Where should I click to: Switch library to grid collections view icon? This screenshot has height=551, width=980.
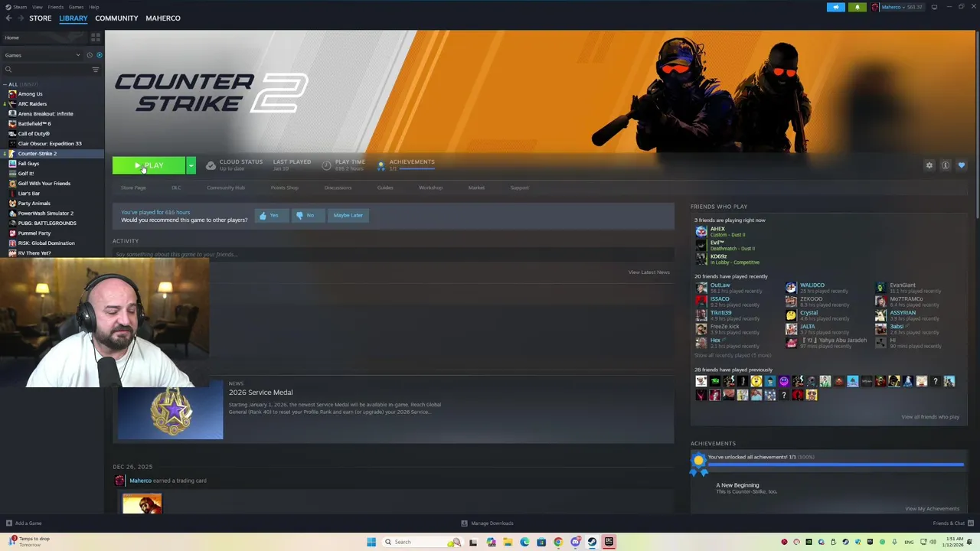tap(96, 37)
